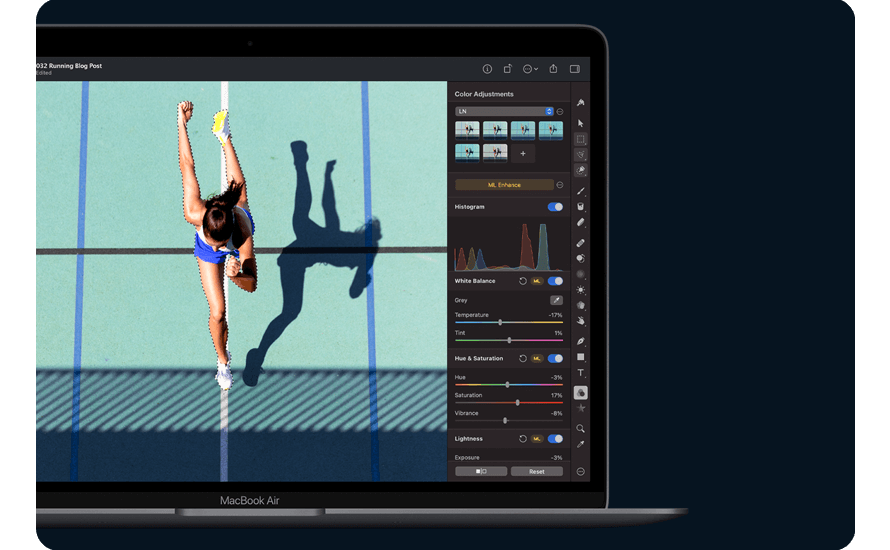The width and height of the screenshot is (890, 550).
Task: Click the Saturation slider handle
Action: (518, 402)
